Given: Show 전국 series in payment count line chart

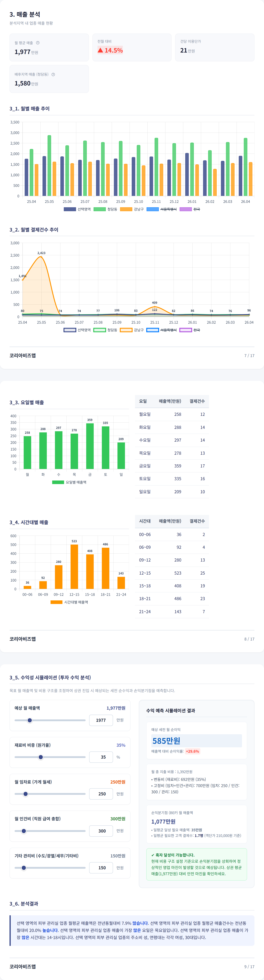Looking at the screenshot, I should pos(190,330).
